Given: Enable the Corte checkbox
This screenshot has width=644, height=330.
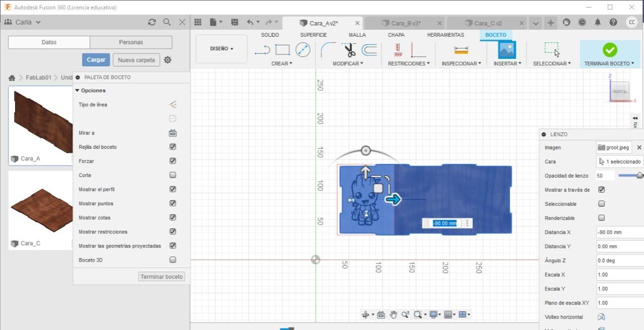Looking at the screenshot, I should [173, 175].
